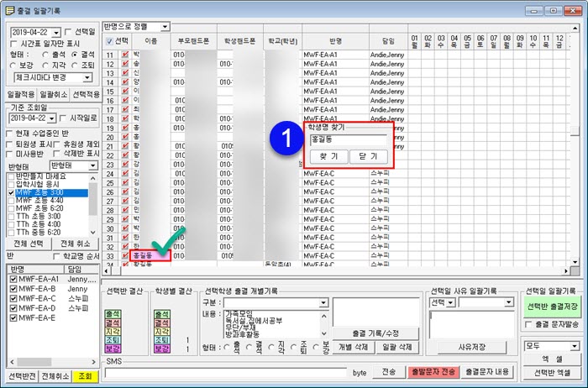Click the 선택반전 button

tap(22, 376)
